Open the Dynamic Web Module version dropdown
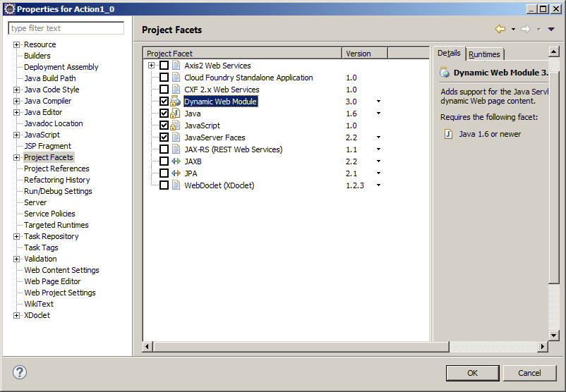The width and height of the screenshot is (566, 392). 379,102
